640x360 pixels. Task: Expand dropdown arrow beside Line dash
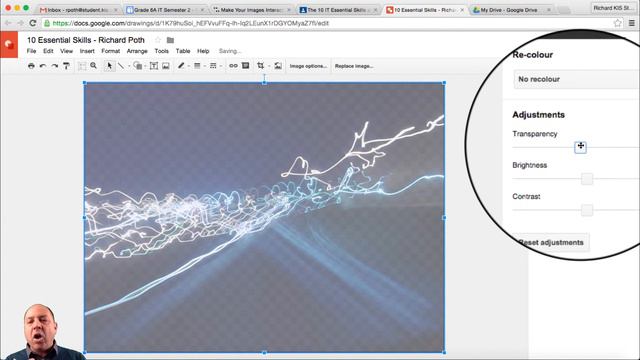point(221,66)
